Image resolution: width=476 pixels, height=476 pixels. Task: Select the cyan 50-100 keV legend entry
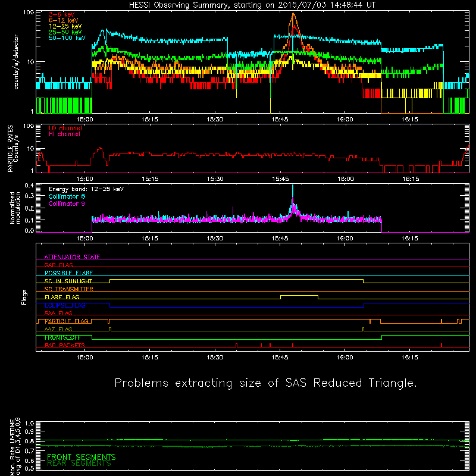(x=67, y=38)
